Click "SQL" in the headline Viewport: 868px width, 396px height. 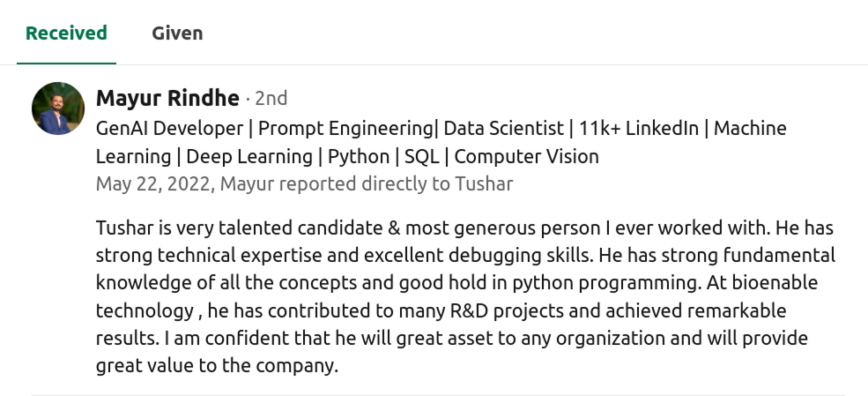coord(421,157)
